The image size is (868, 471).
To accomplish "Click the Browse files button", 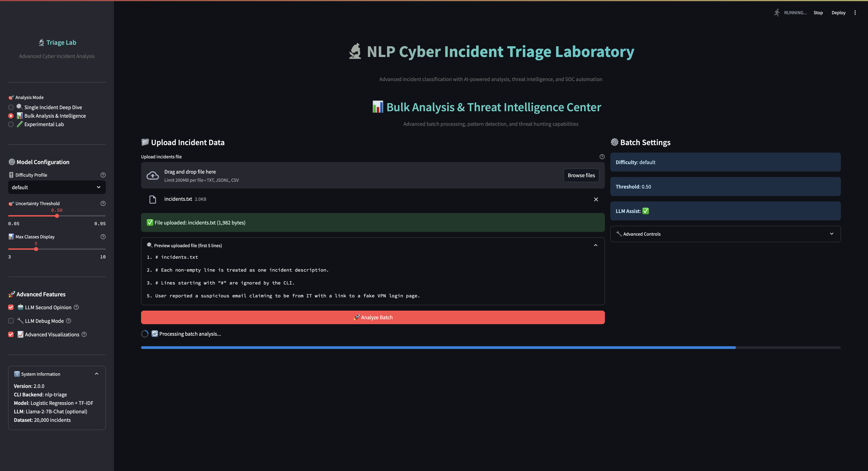I will click(x=581, y=175).
